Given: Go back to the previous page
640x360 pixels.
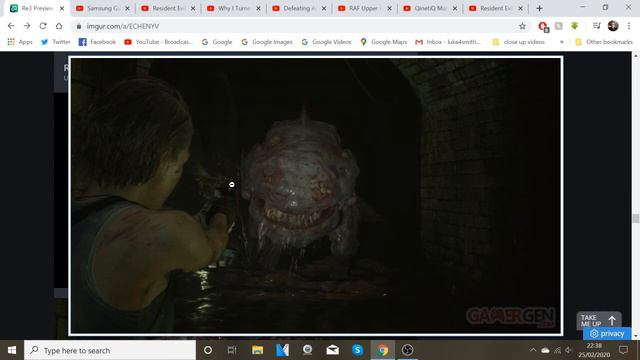Looking at the screenshot, I should (x=11, y=26).
